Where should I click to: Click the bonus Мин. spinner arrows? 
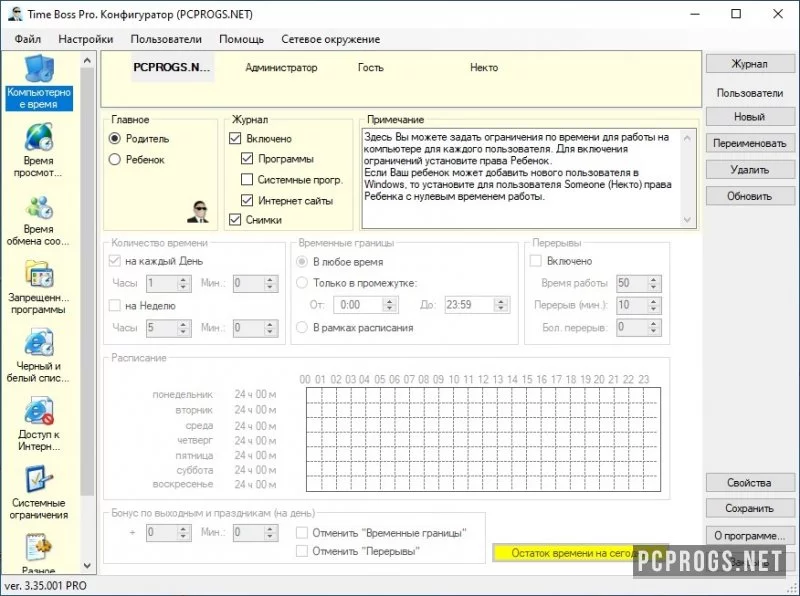271,533
